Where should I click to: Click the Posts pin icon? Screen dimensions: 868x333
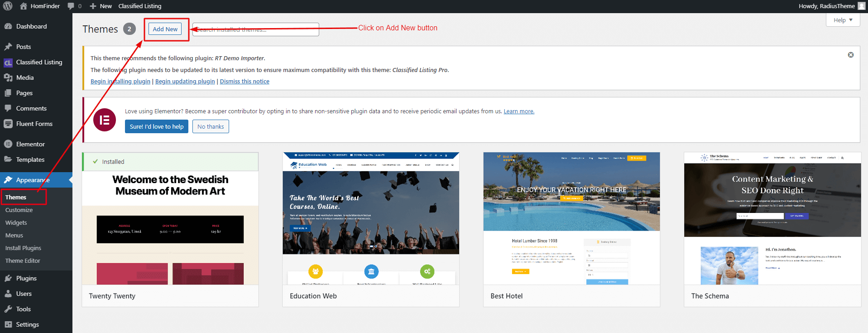click(x=8, y=47)
